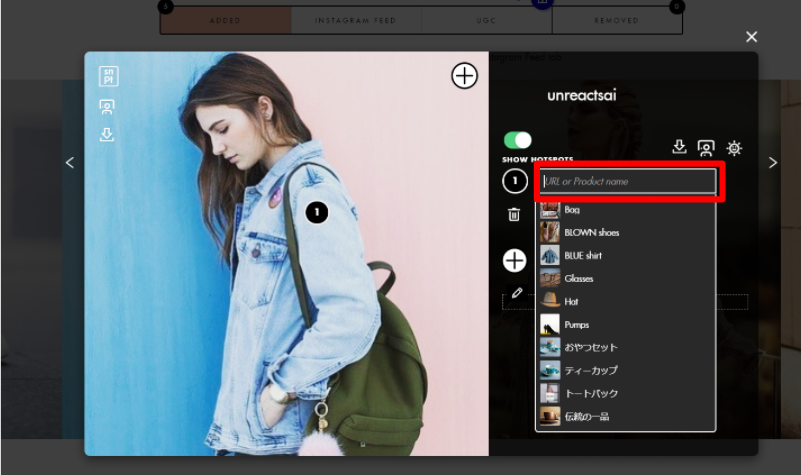Pick Glasses from the product list
The width and height of the screenshot is (801, 475).
coord(625,278)
